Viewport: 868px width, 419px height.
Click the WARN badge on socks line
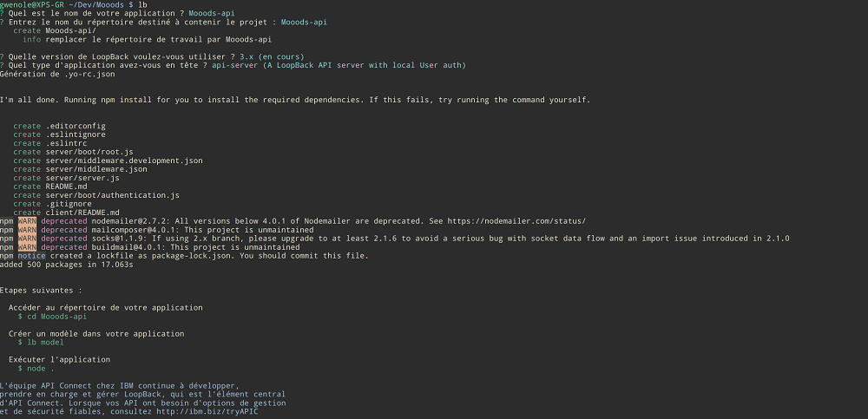(27, 239)
